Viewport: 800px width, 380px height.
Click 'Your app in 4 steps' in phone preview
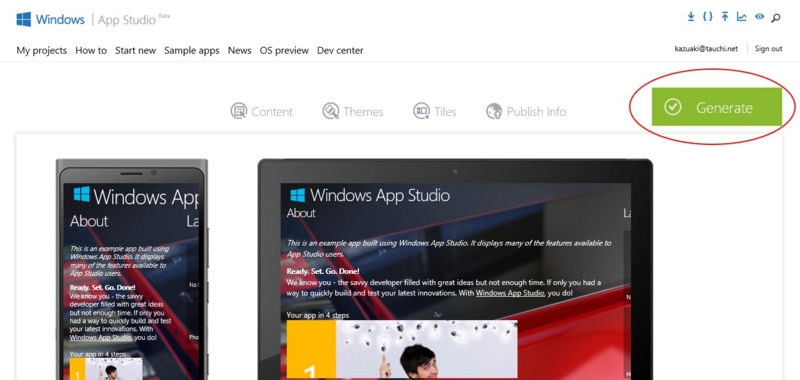(97, 354)
